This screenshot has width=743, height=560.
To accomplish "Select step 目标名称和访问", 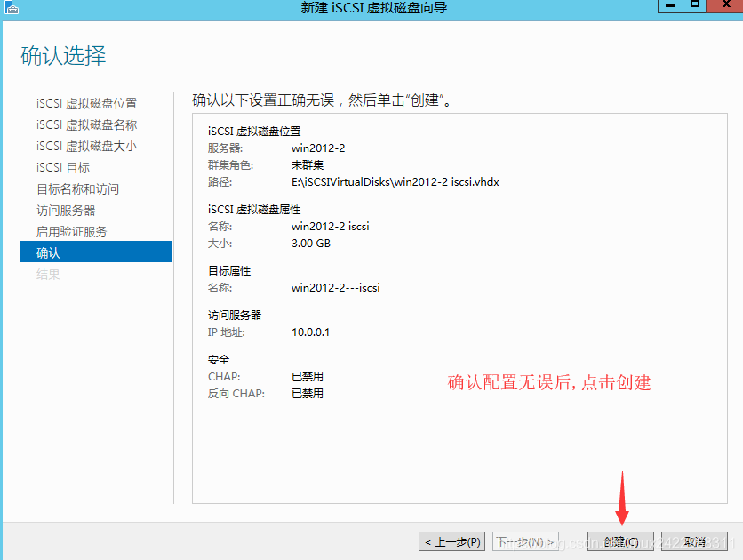I will pyautogui.click(x=77, y=189).
